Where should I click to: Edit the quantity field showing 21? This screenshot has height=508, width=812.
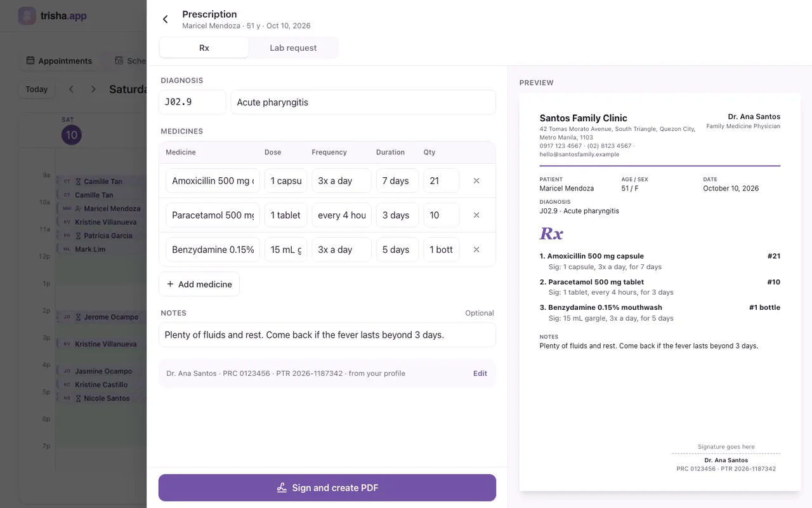442,181
